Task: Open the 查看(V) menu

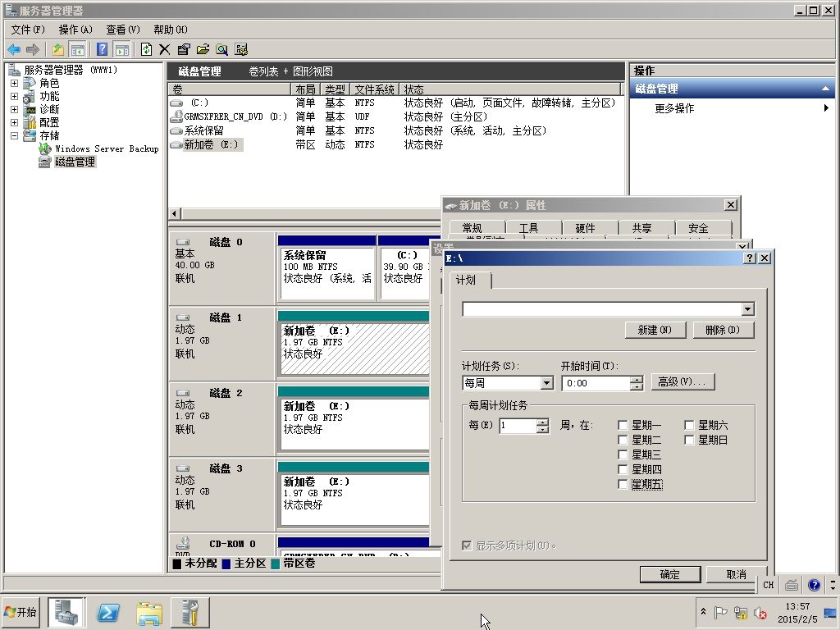Action: (123, 30)
